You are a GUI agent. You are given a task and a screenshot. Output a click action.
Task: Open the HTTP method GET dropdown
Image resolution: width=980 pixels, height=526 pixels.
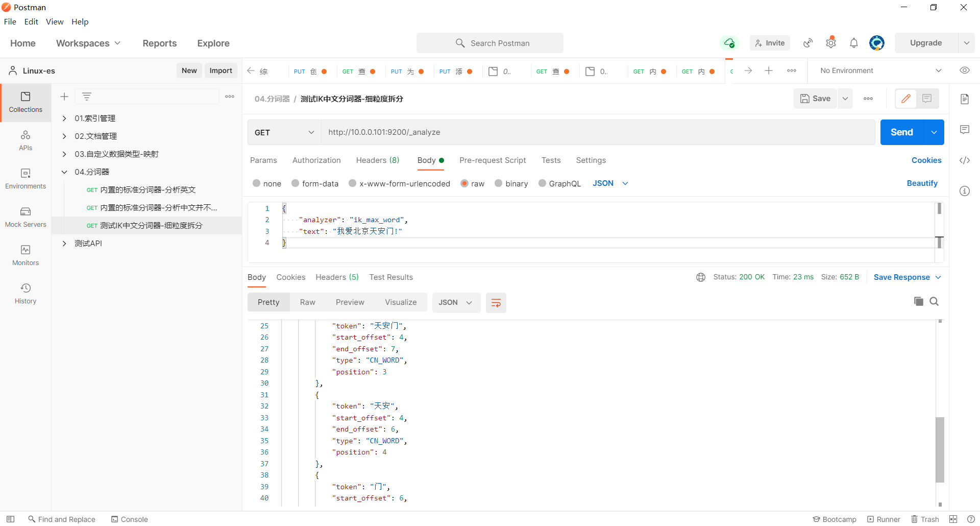(x=284, y=132)
